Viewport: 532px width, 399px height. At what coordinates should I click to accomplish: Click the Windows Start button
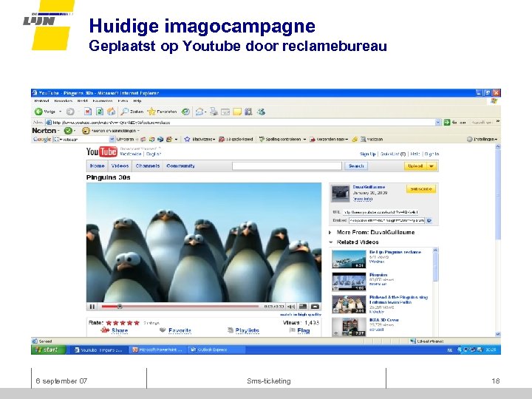[48, 349]
